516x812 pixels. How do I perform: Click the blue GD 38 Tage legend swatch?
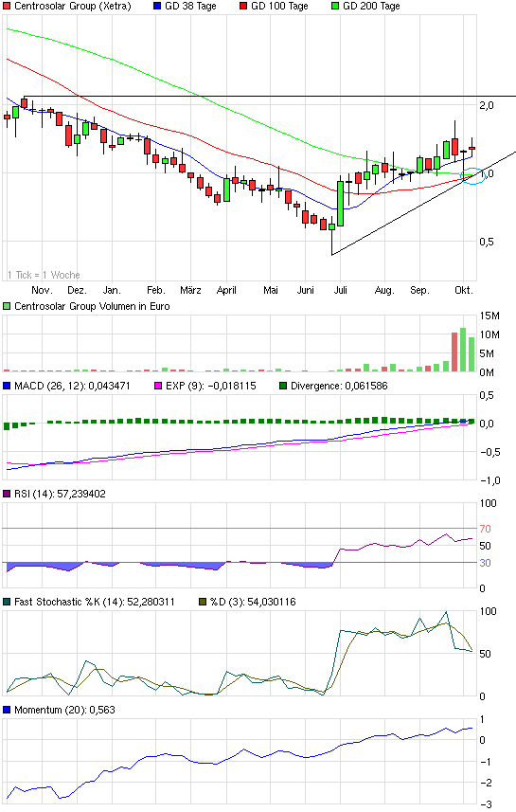point(157,7)
